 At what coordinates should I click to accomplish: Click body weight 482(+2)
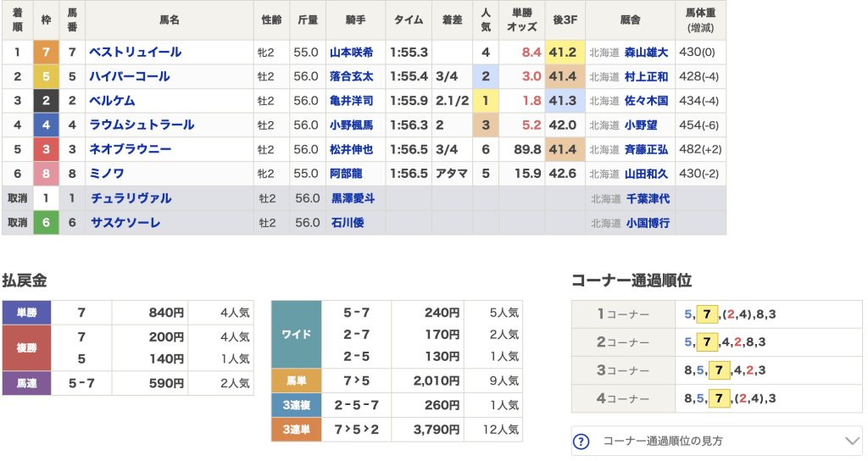700,149
